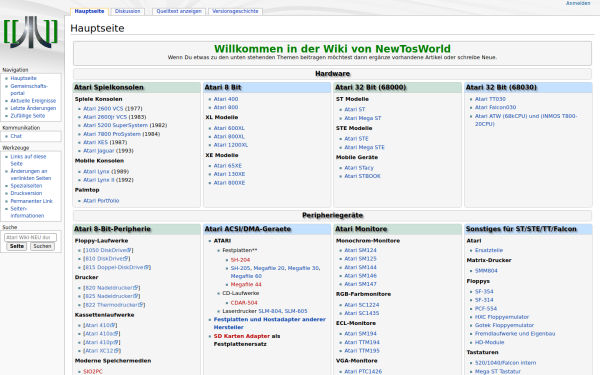Screen dimensions: 600x375
Task: Open the Atari 400 article
Action: coord(226,99)
